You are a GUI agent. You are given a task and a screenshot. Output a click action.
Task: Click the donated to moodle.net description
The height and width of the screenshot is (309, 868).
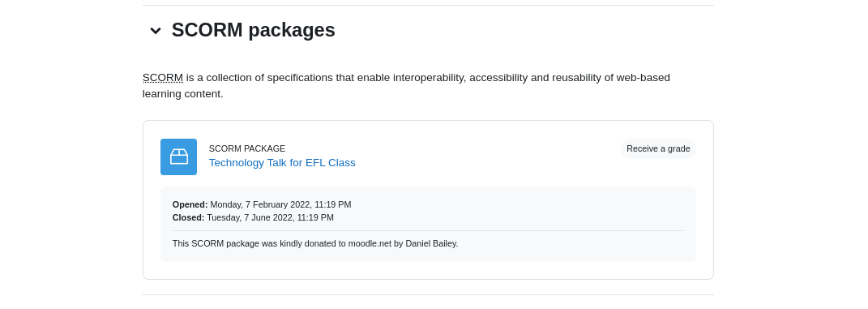(x=315, y=243)
